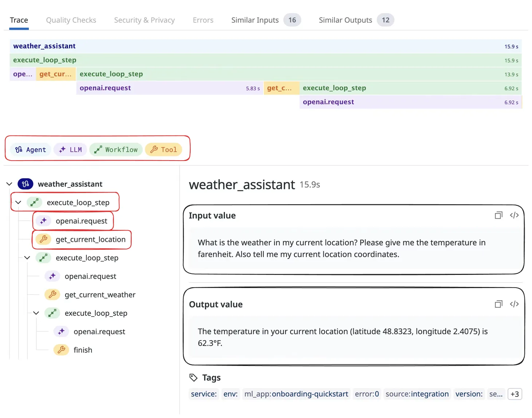Collapse the weather_assistant tree node
Screen dimensions: 532x418
pyautogui.click(x=9, y=184)
